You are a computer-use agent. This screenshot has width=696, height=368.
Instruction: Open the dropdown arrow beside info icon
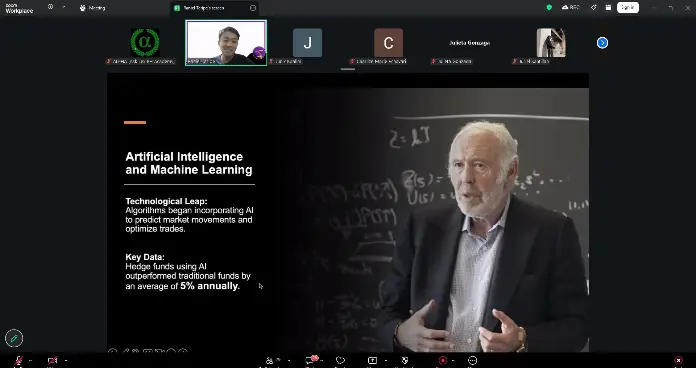tap(63, 7)
